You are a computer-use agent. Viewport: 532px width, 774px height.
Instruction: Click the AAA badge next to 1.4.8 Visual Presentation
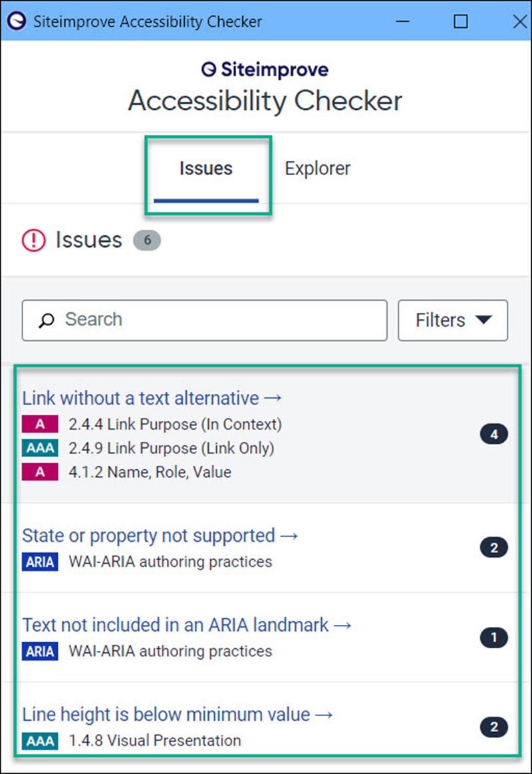coord(40,741)
